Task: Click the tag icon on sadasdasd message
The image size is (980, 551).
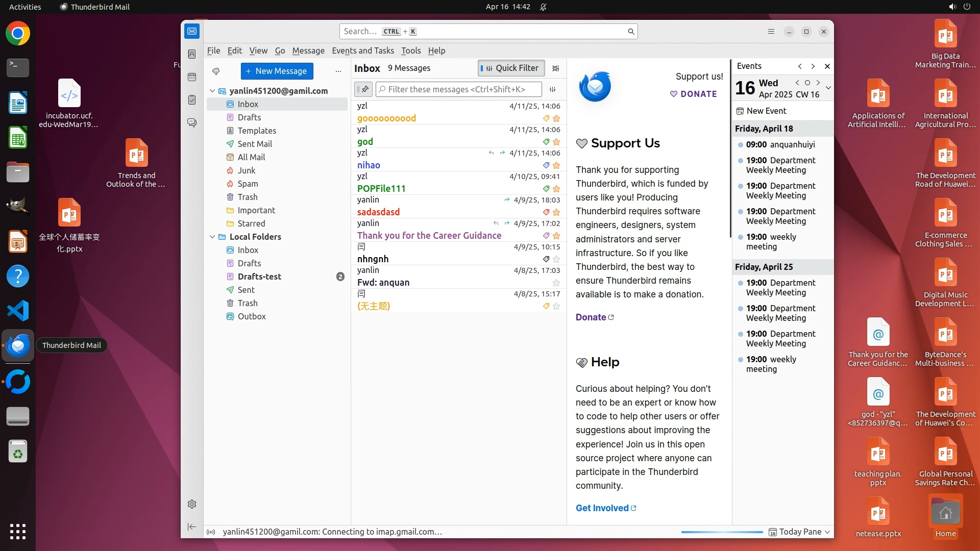Action: point(546,212)
